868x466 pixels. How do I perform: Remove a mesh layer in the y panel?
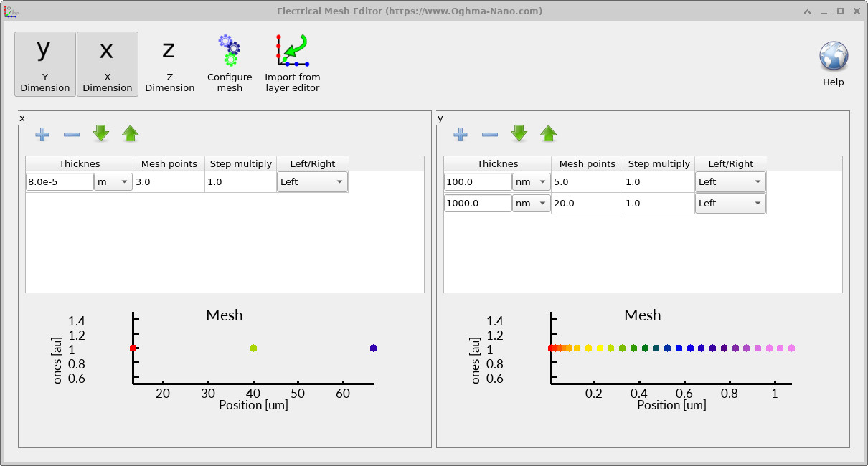coord(489,134)
